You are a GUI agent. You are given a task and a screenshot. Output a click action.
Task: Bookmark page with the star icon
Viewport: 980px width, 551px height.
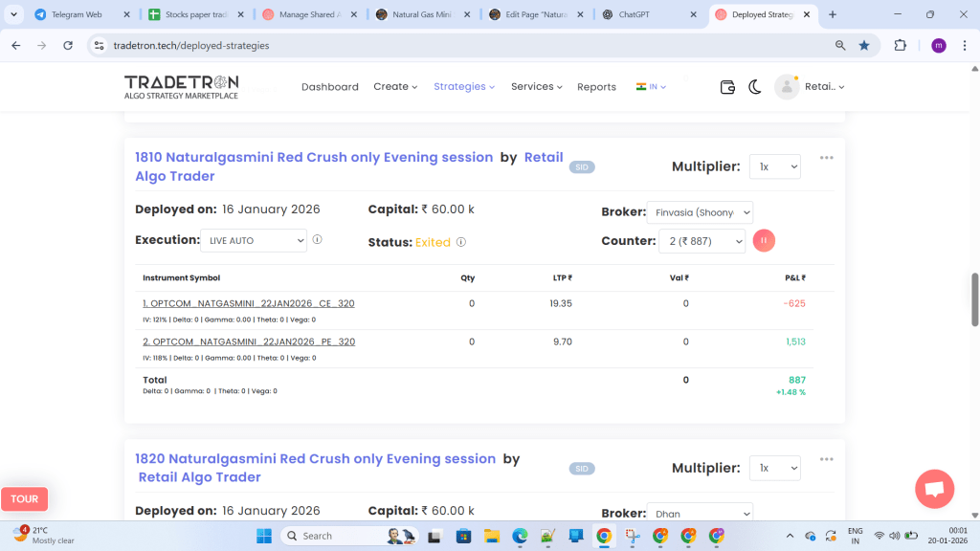[x=864, y=45]
